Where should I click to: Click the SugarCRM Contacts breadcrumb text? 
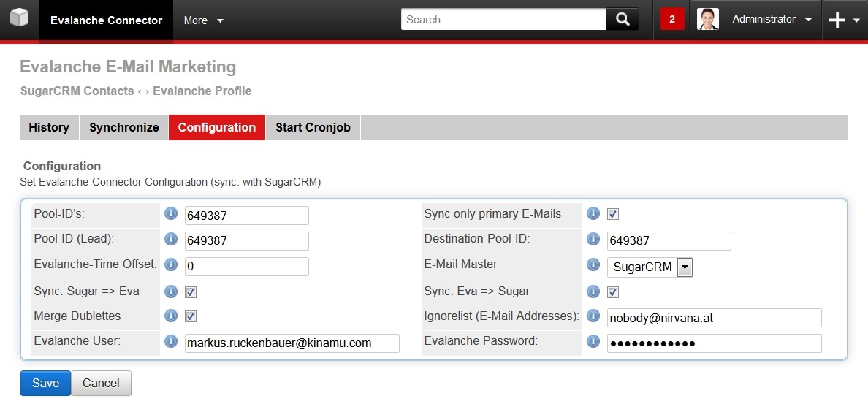coord(77,91)
